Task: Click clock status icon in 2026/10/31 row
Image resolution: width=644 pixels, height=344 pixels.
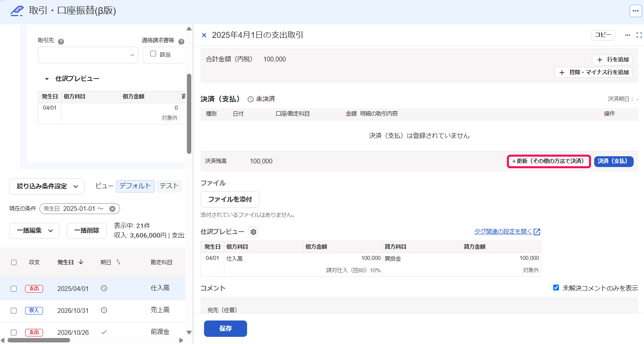Action: [104, 310]
